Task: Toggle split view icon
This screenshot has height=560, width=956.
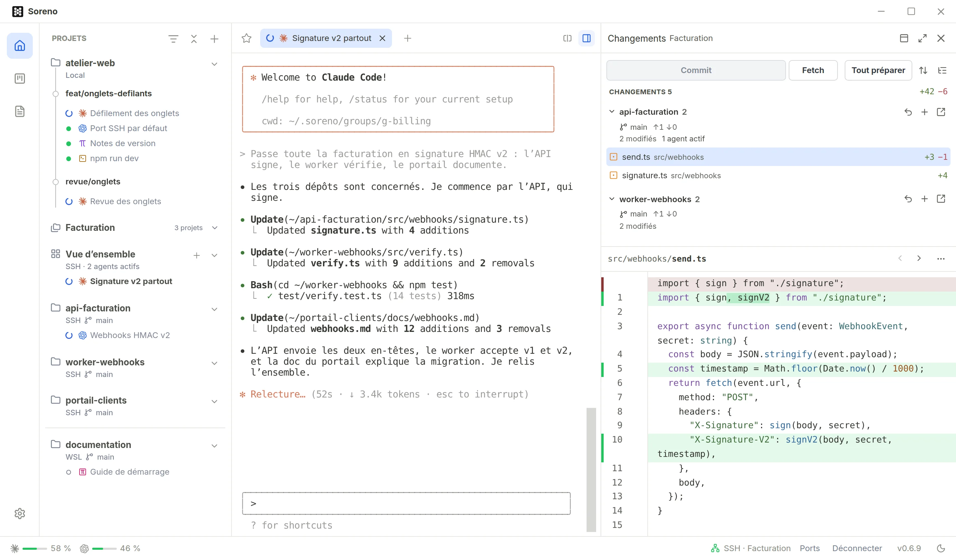Action: (567, 38)
